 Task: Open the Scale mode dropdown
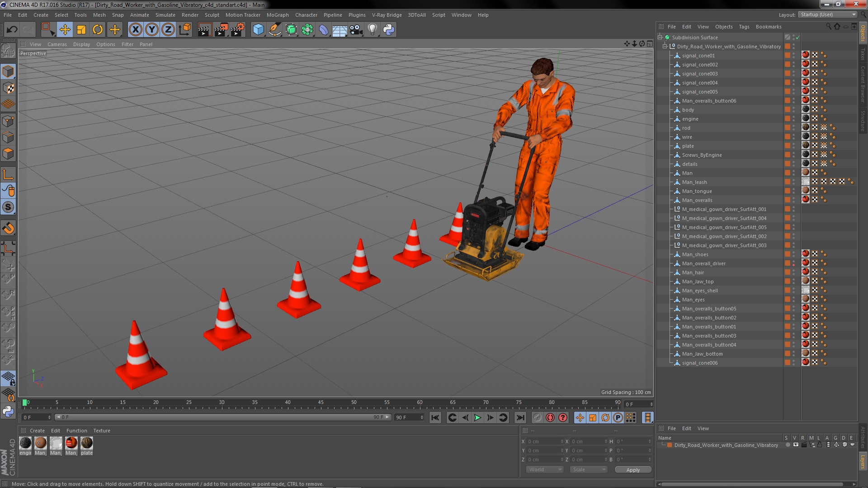pyautogui.click(x=588, y=470)
